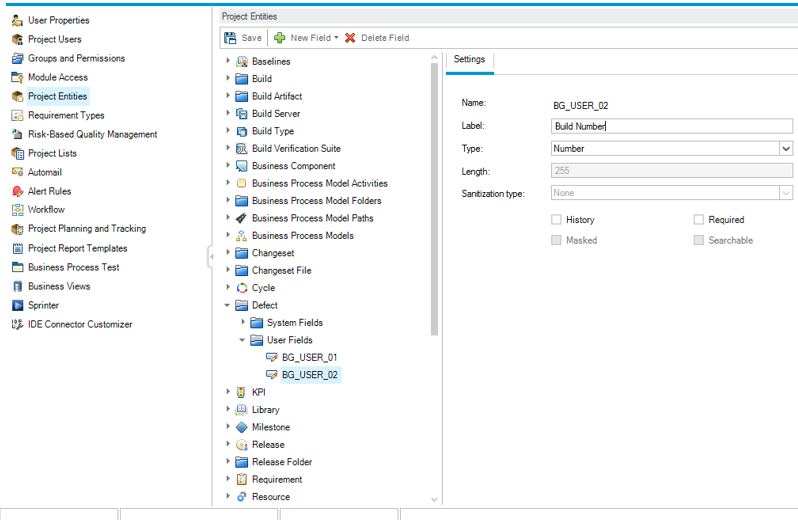Select the Alert Rules bell icon

pyautogui.click(x=17, y=191)
